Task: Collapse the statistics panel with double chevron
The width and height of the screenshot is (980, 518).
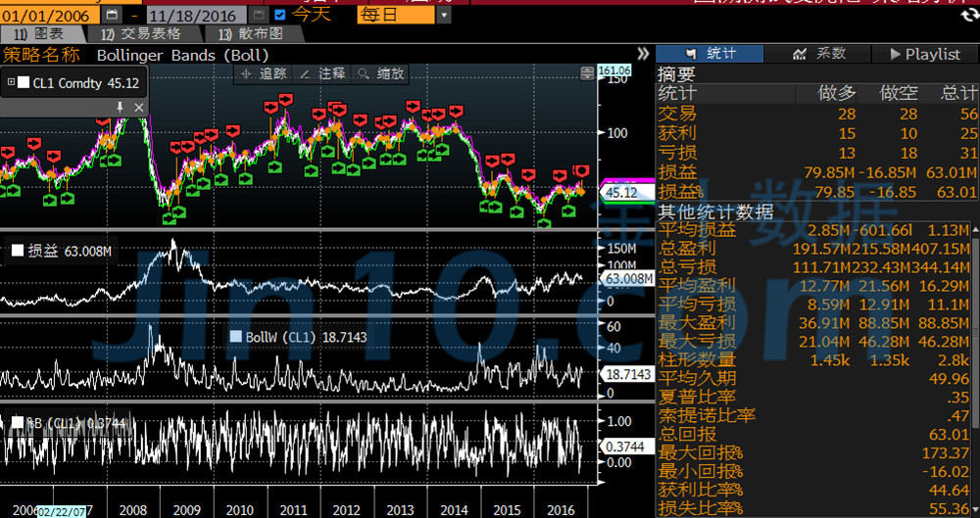Action: click(643, 54)
